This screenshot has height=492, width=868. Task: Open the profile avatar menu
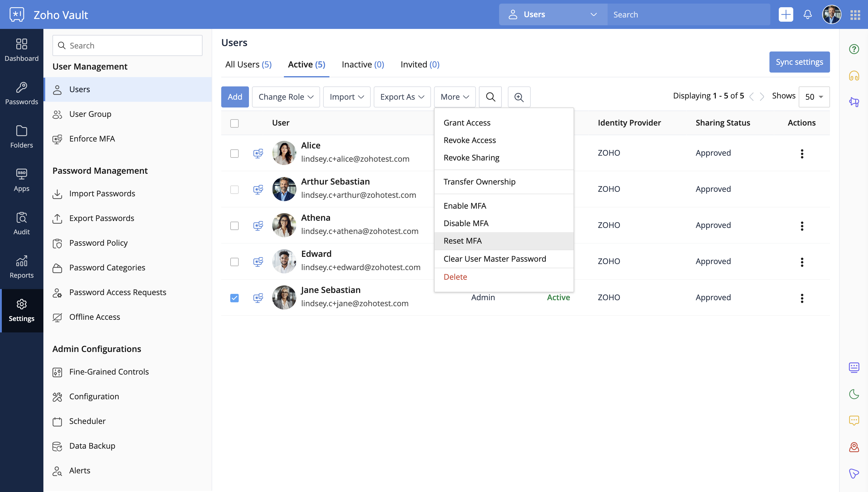point(832,14)
